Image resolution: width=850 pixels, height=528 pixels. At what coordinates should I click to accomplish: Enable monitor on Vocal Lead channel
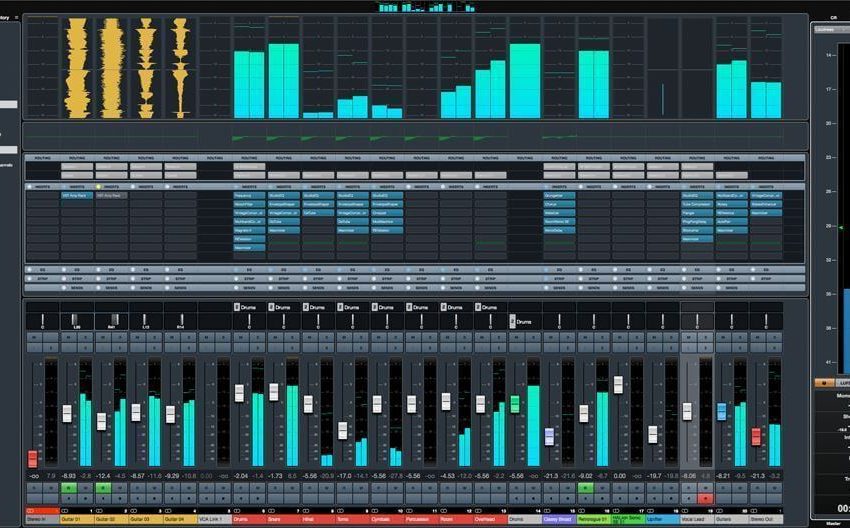688,498
